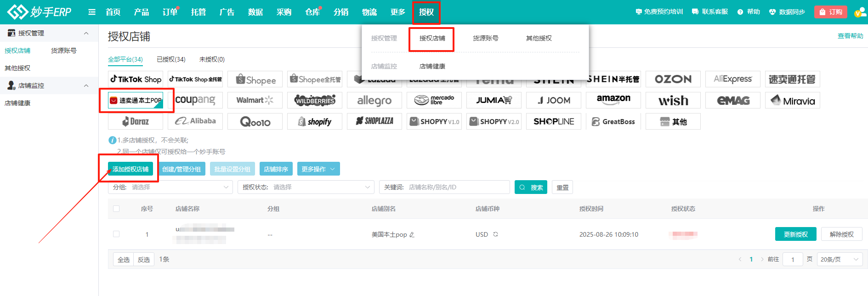Select the SHOPLINE platform logo
Viewport: 868px width, 296px height.
[x=554, y=121]
